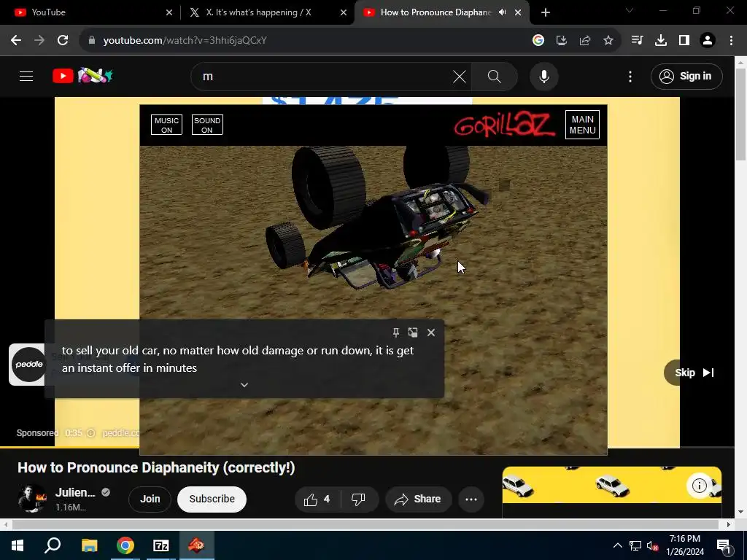Go back to the previous page
Viewport: 747px width, 560px height.
click(x=16, y=41)
